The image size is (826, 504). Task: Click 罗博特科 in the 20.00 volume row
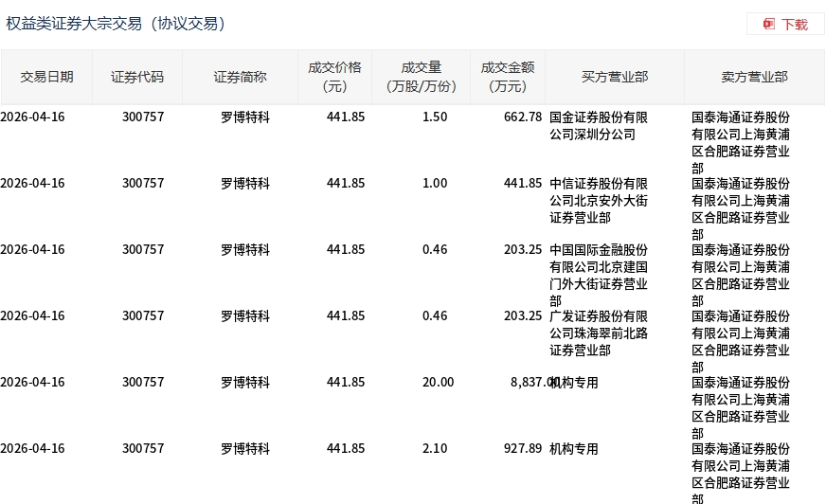point(245,383)
